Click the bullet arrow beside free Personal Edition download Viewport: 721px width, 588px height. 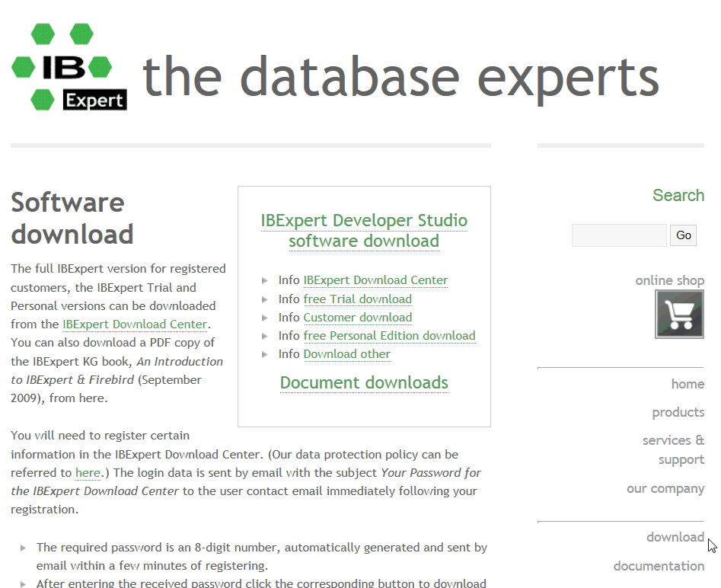[264, 336]
